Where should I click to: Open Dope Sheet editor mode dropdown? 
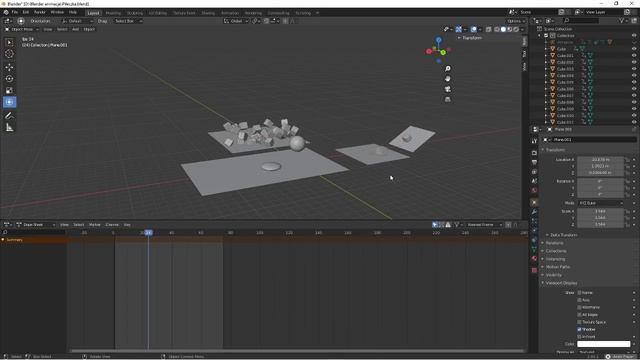pos(36,225)
